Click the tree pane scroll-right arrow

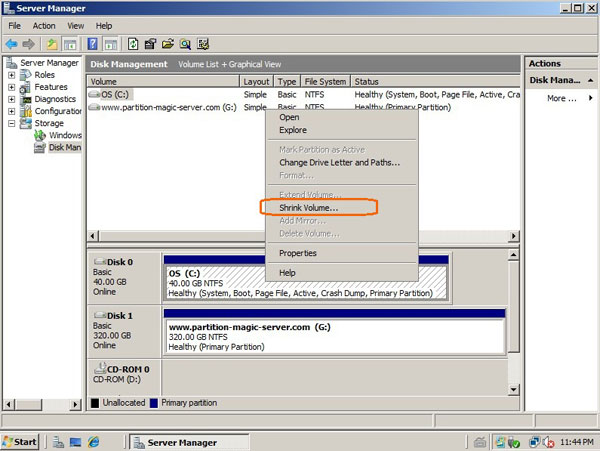pos(75,404)
